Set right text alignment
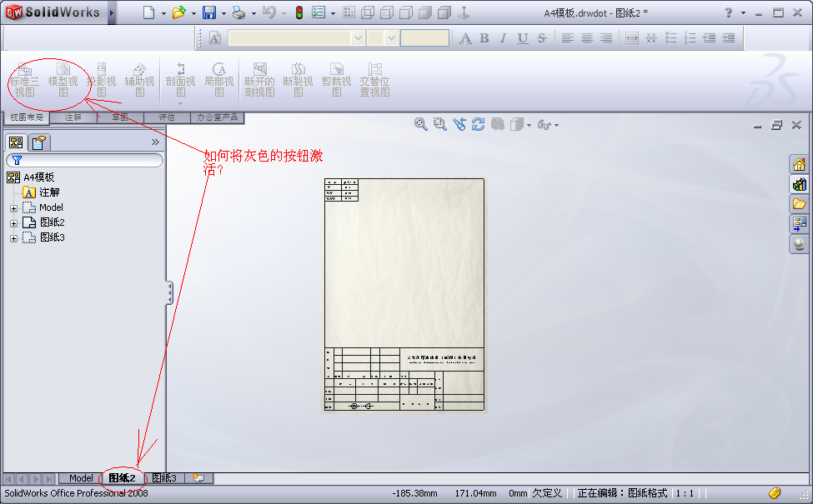Screen dimensions: 813x504 (606, 37)
